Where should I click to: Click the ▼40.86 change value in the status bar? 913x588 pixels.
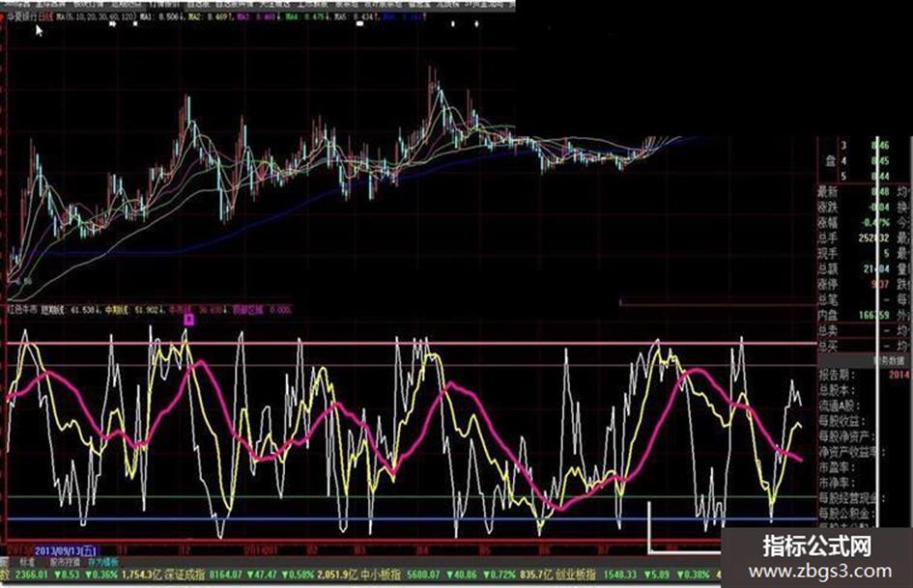pos(464,574)
